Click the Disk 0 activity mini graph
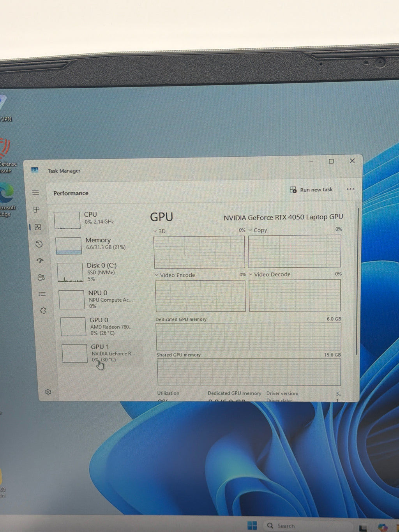Viewport: 399px width, 532px height. 71,272
